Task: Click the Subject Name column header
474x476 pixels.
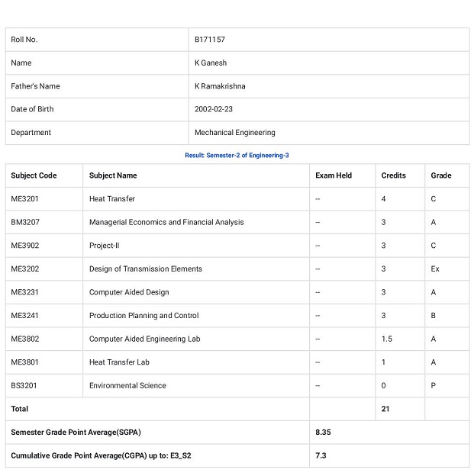Action: click(x=113, y=175)
